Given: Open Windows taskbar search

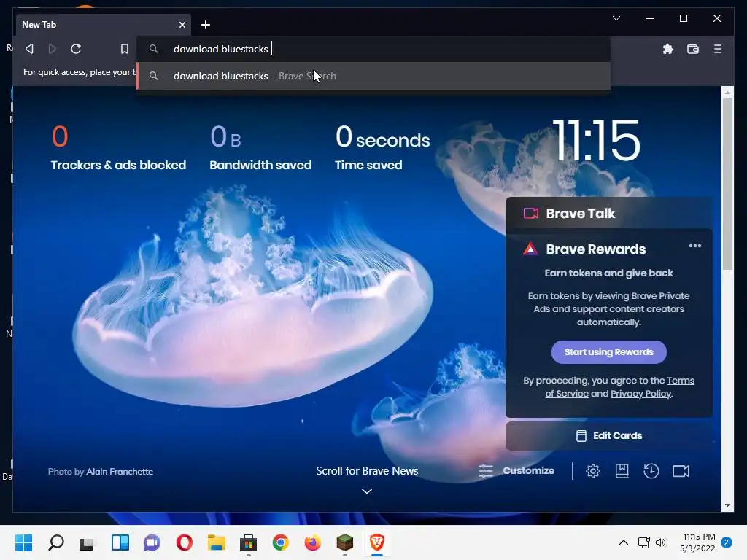Looking at the screenshot, I should 55,542.
